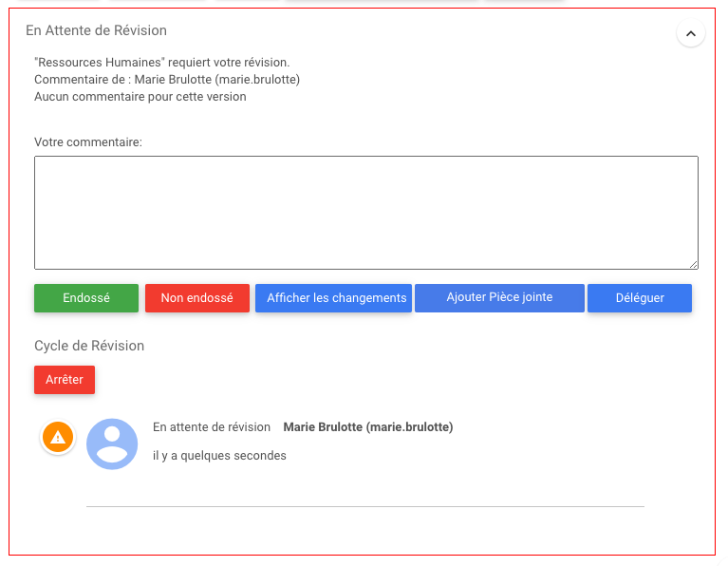This screenshot has width=728, height=566.
Task: Click the Déléguer button
Action: pyautogui.click(x=640, y=298)
